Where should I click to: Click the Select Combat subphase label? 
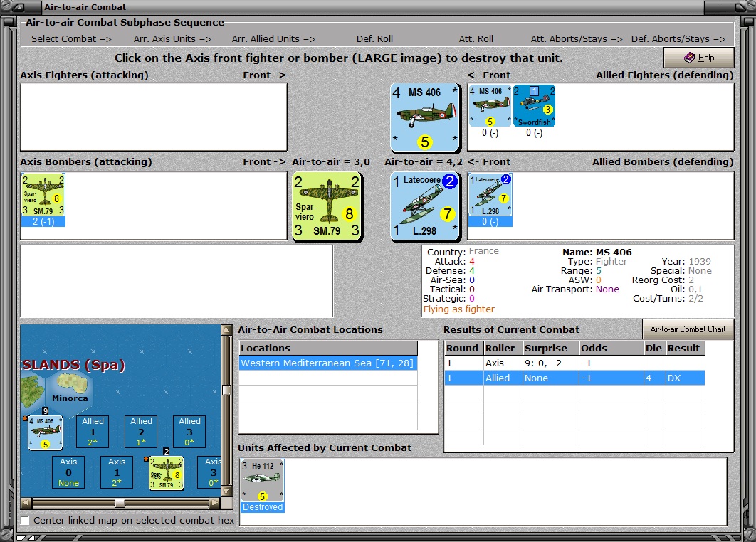(x=71, y=39)
